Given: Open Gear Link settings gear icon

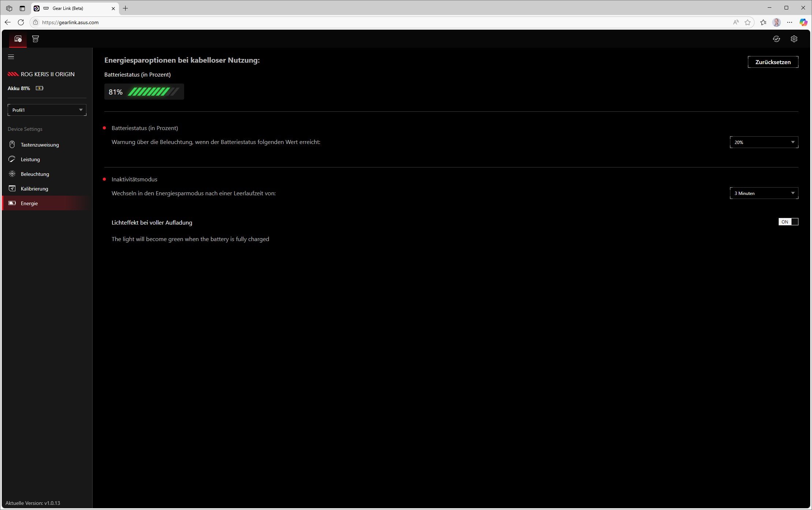Looking at the screenshot, I should click(794, 39).
